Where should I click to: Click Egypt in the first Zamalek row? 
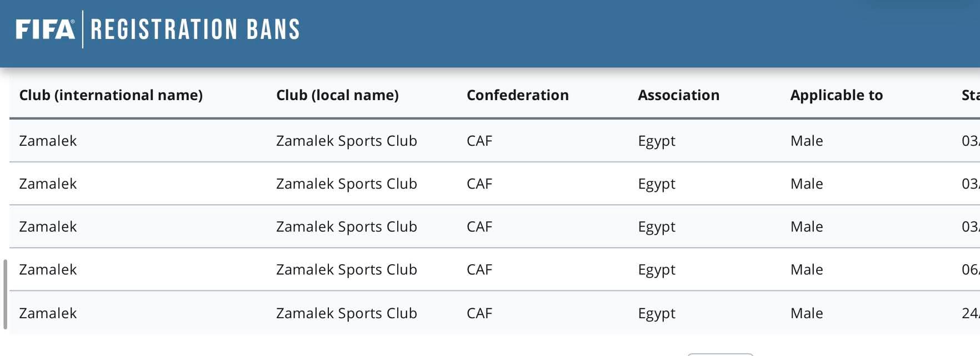[x=656, y=141]
